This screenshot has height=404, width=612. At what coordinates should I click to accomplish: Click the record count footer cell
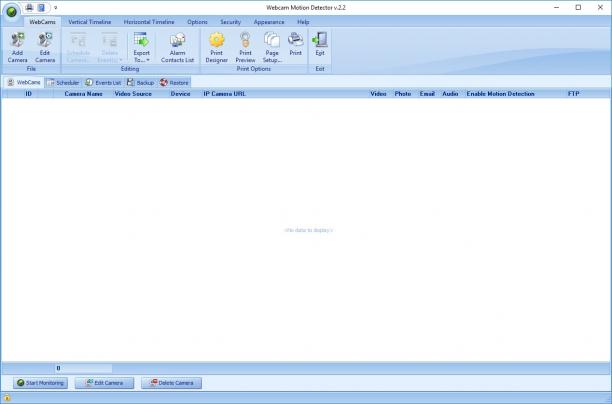tap(83, 368)
